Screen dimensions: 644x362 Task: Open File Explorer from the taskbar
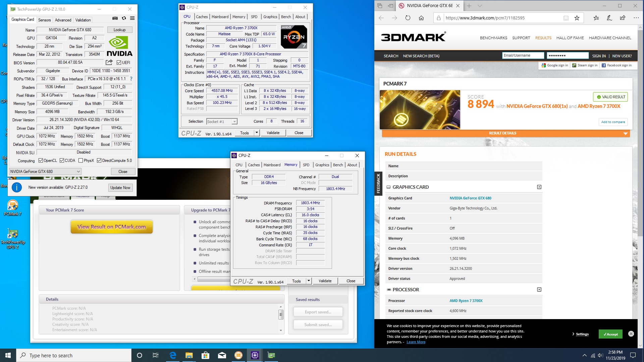(x=189, y=355)
